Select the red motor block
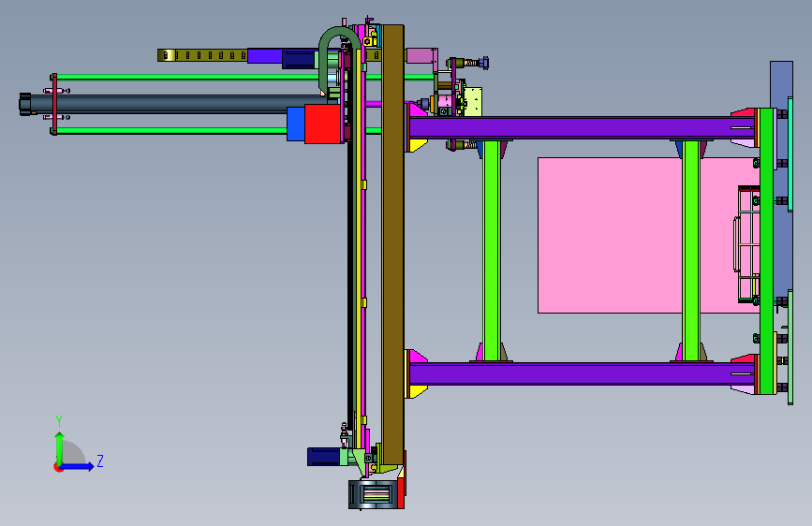This screenshot has height=526, width=812. pos(323,124)
